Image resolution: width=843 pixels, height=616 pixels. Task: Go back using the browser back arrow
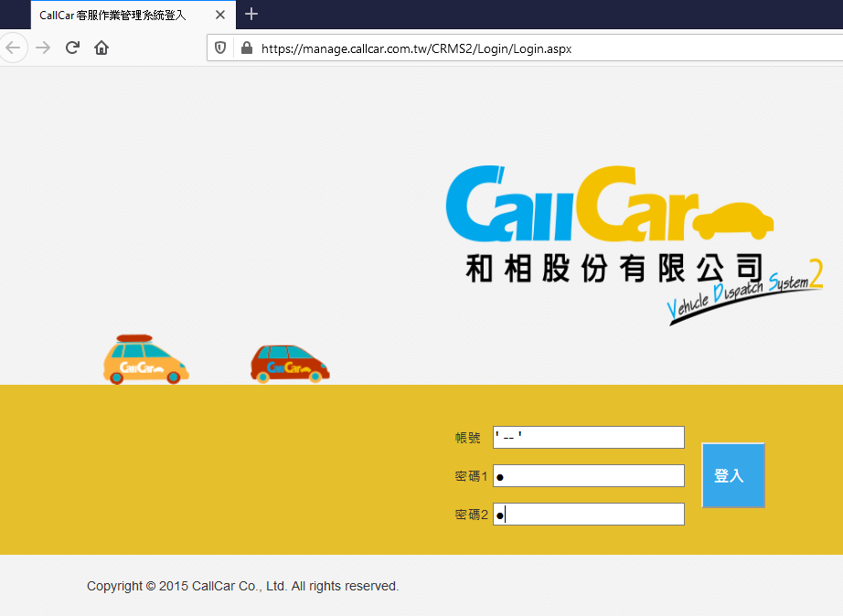(13, 48)
